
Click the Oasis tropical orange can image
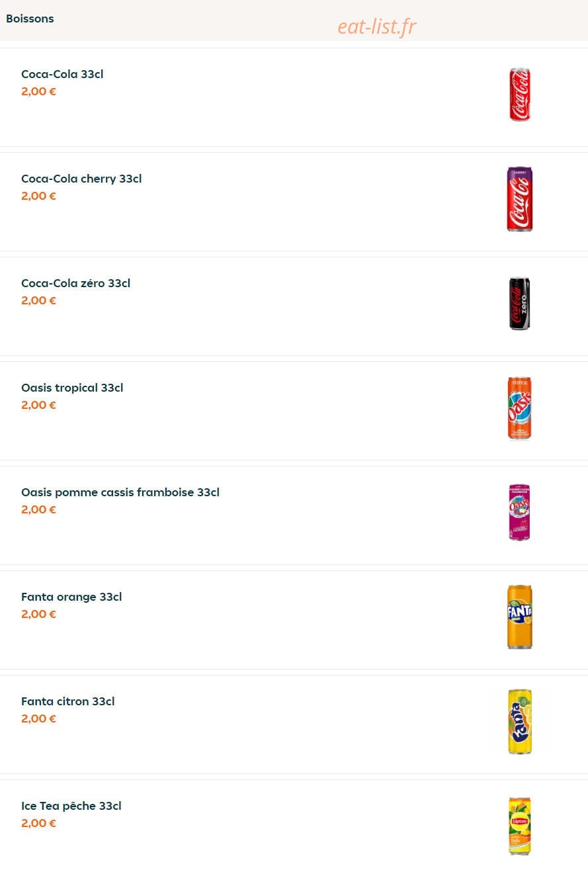[x=520, y=408]
